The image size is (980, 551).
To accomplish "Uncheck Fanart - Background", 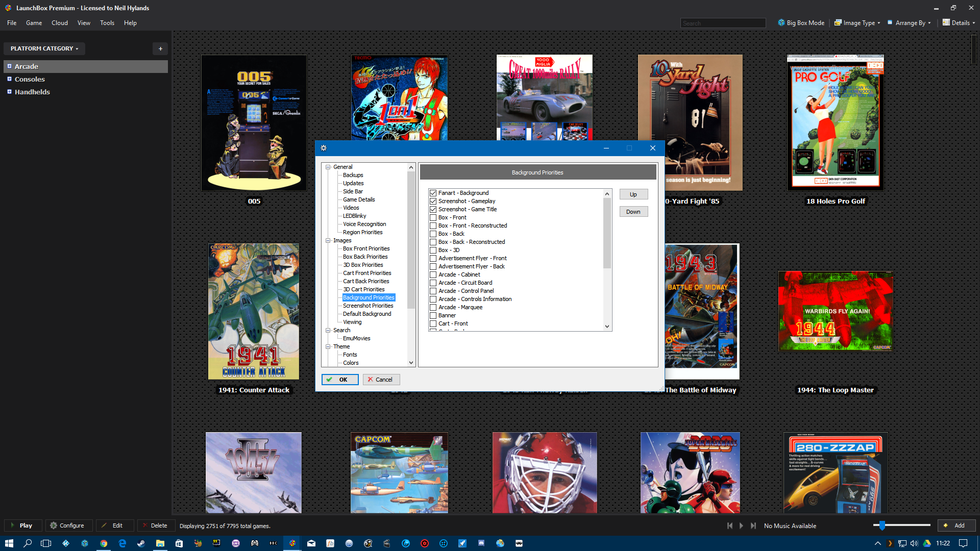I will click(x=433, y=193).
